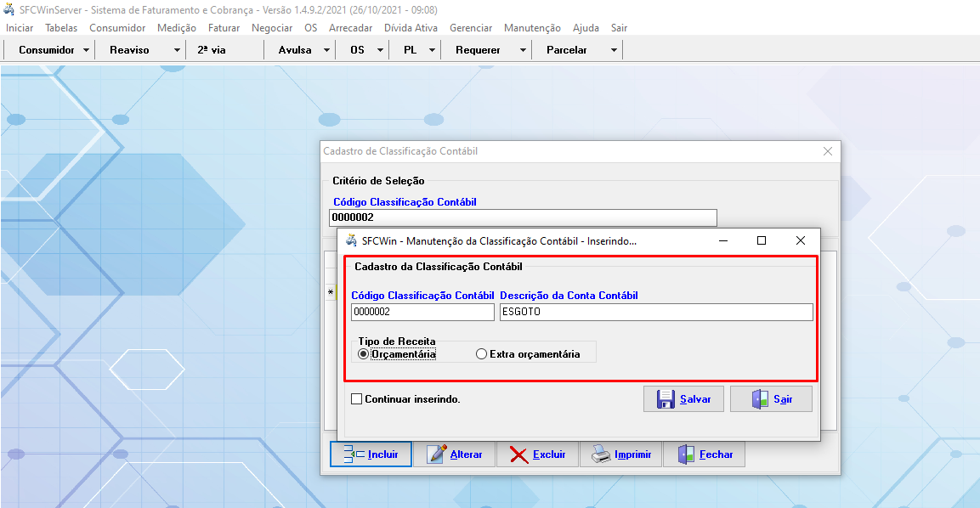This screenshot has width=980, height=508.
Task: Click the Fechar door icon
Action: point(686,454)
